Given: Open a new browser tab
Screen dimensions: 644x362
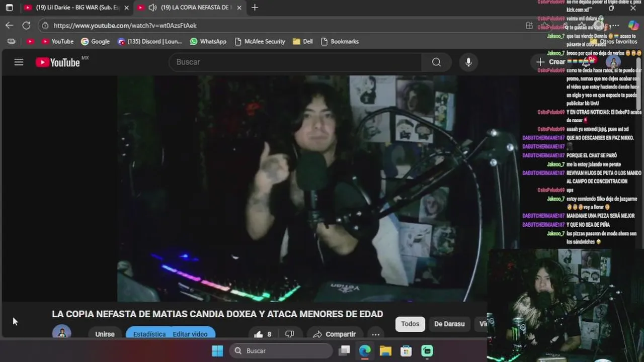Looking at the screenshot, I should 255,8.
